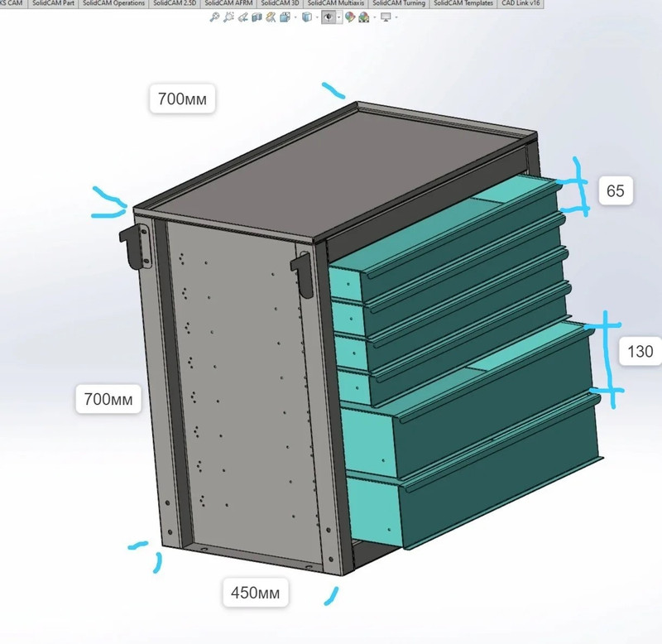
Task: Open the SolidCAM Turning tab
Action: [x=398, y=3]
